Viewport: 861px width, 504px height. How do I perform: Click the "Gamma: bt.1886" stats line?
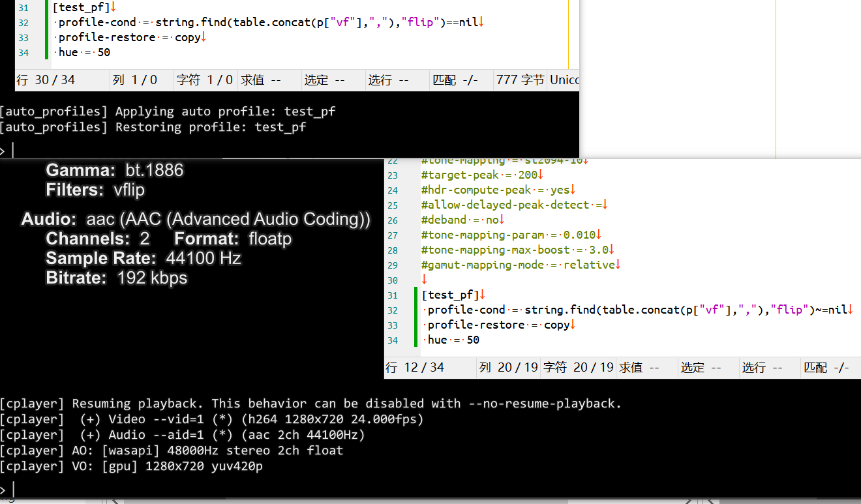[115, 171]
